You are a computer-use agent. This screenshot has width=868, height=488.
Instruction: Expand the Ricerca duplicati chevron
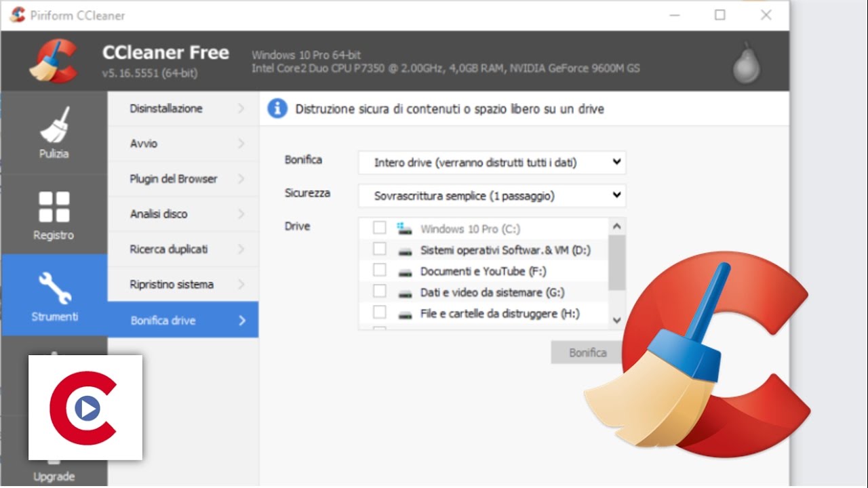tap(241, 249)
